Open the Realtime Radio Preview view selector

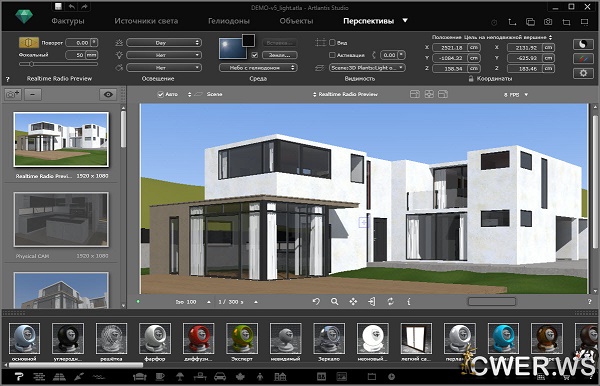[x=346, y=94]
